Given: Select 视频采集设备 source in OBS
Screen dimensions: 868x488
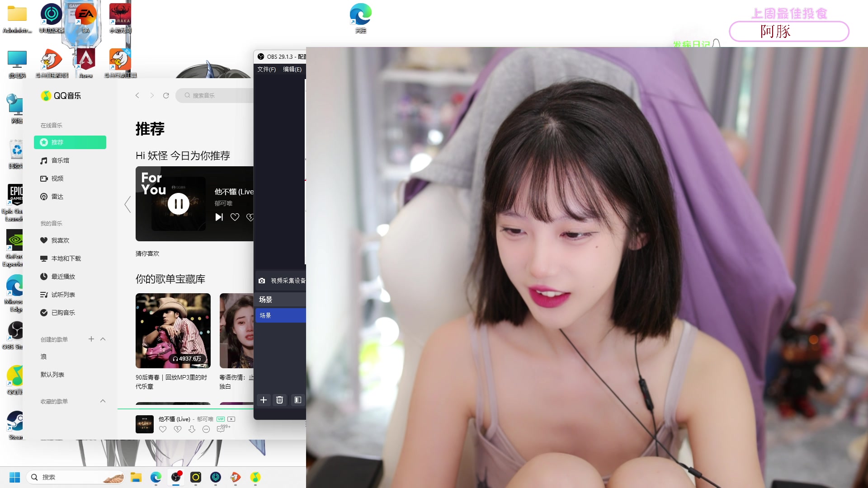Looking at the screenshot, I should click(x=281, y=281).
